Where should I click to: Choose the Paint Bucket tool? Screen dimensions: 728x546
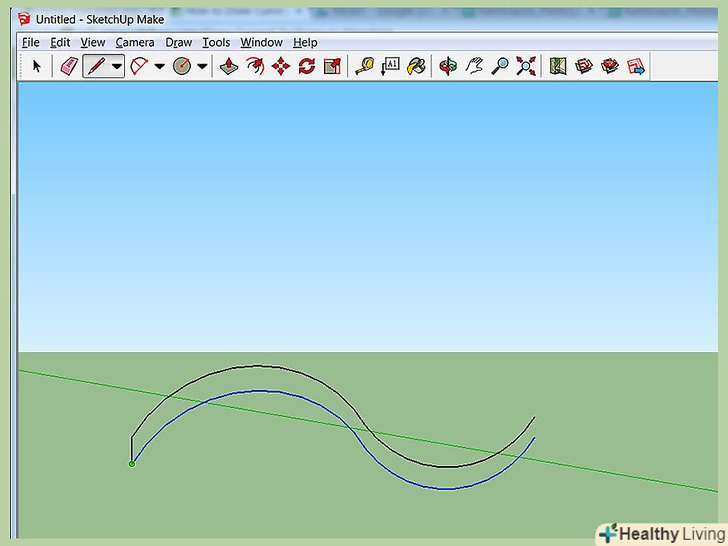[x=417, y=66]
